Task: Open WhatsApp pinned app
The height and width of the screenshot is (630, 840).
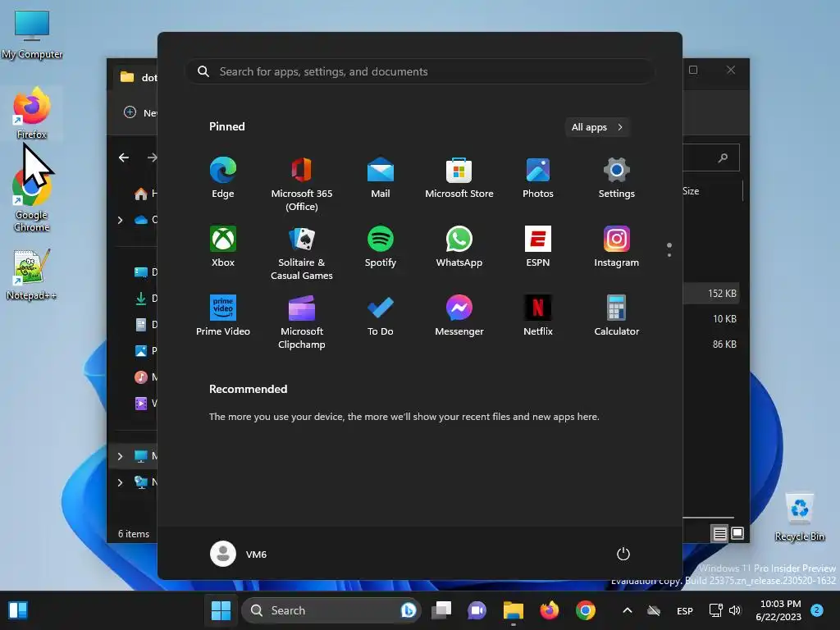Action: (x=459, y=246)
